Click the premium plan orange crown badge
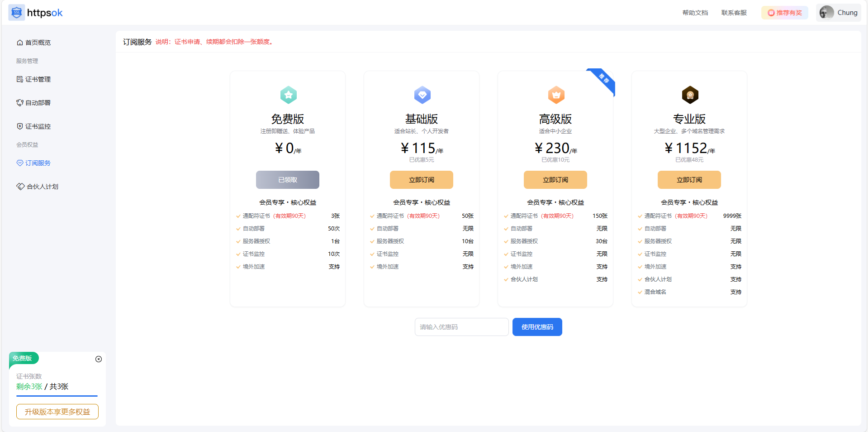The image size is (868, 432). [x=556, y=95]
